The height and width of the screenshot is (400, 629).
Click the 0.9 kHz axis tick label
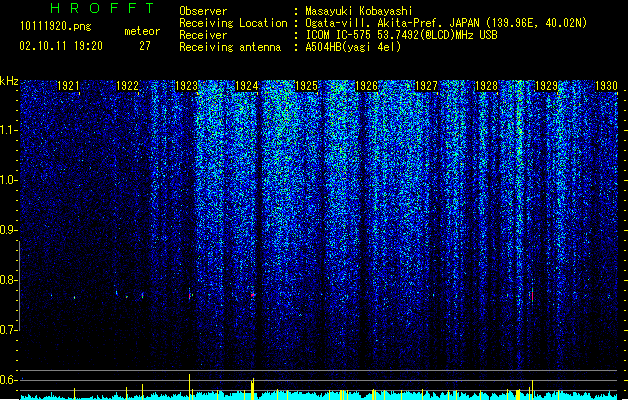[x=9, y=230]
